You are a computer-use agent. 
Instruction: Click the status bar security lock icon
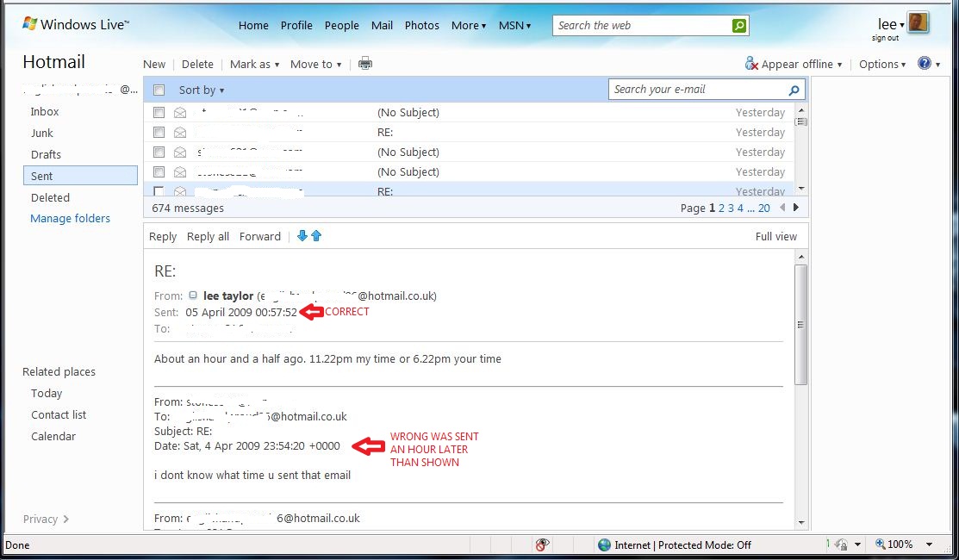[x=842, y=544]
